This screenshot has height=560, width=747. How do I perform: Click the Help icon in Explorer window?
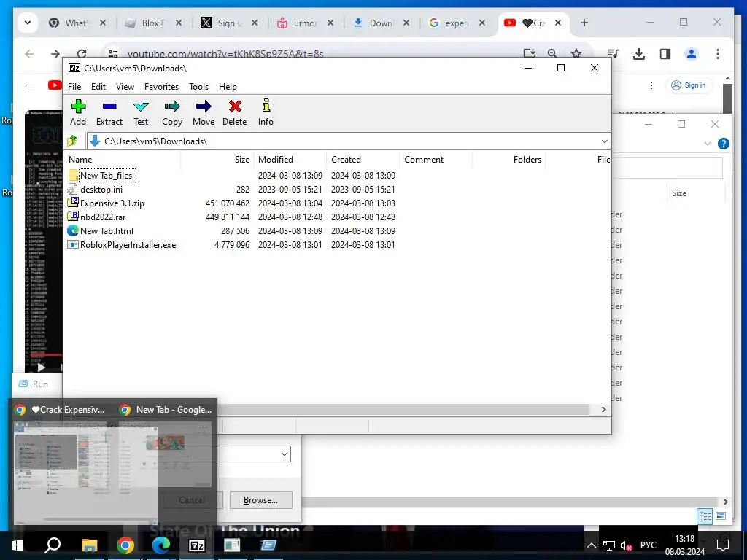click(x=723, y=144)
